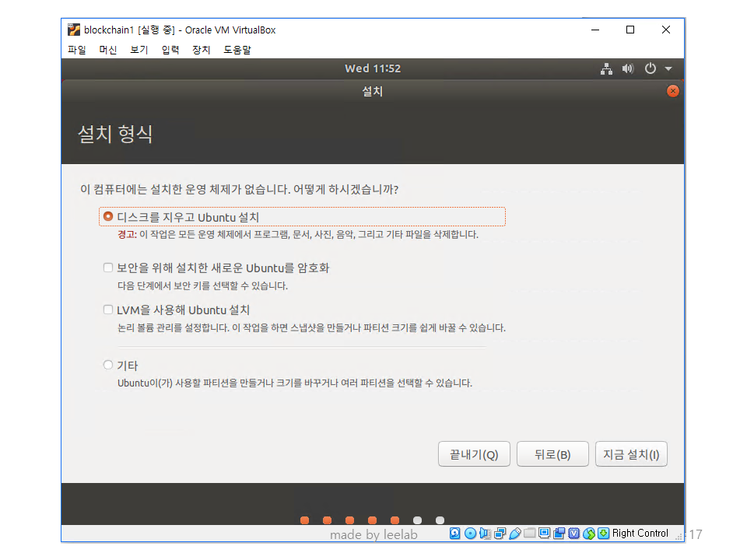Open the 입력 menu

(170, 50)
